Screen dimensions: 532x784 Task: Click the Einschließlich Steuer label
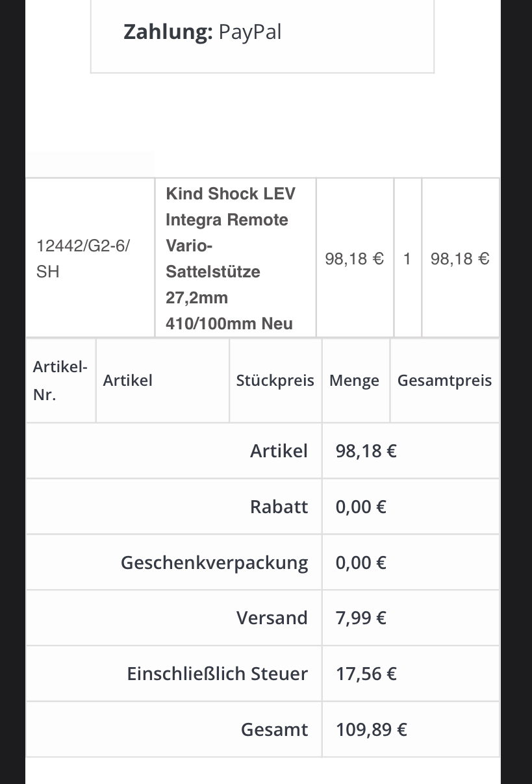pos(217,674)
